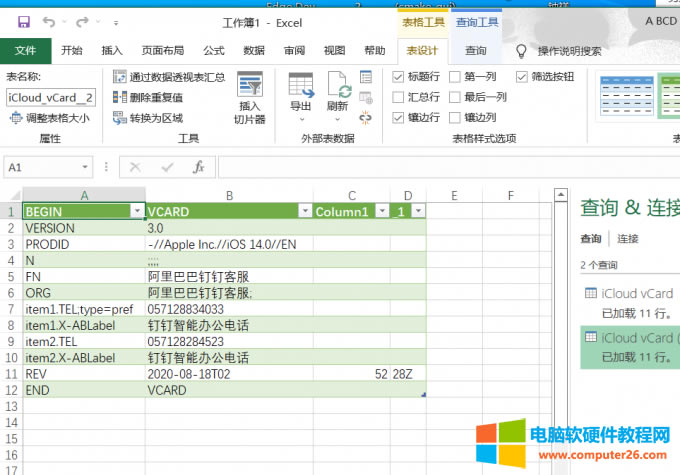Select the blue table style swatch
The width and height of the screenshot is (680, 475).
[624, 97]
